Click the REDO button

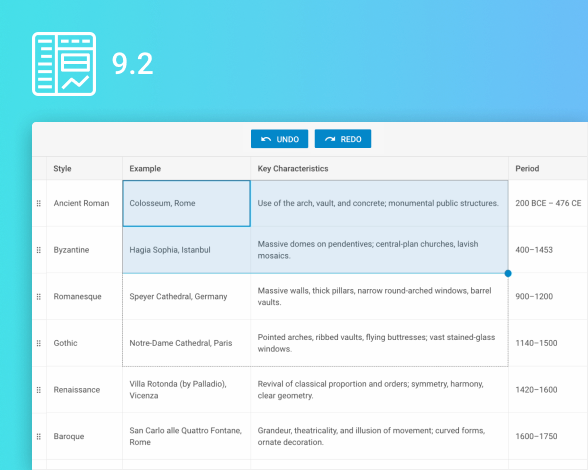(343, 139)
